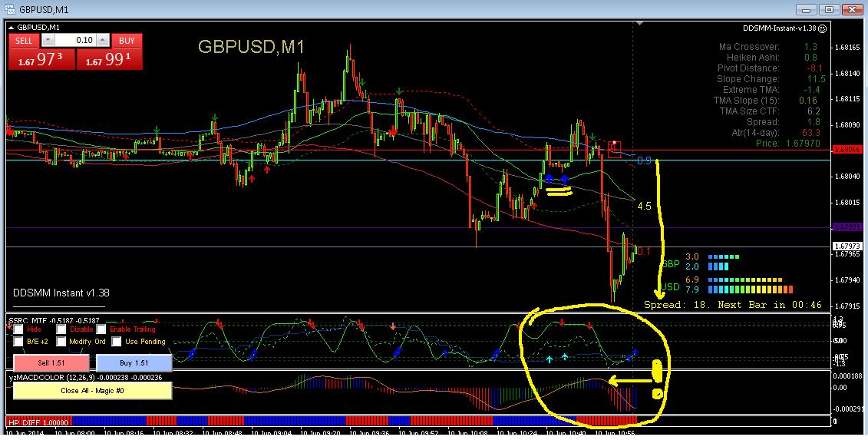Tick the B/E +2 checkbox
Viewport: 868px width, 440px height.
tap(18, 342)
